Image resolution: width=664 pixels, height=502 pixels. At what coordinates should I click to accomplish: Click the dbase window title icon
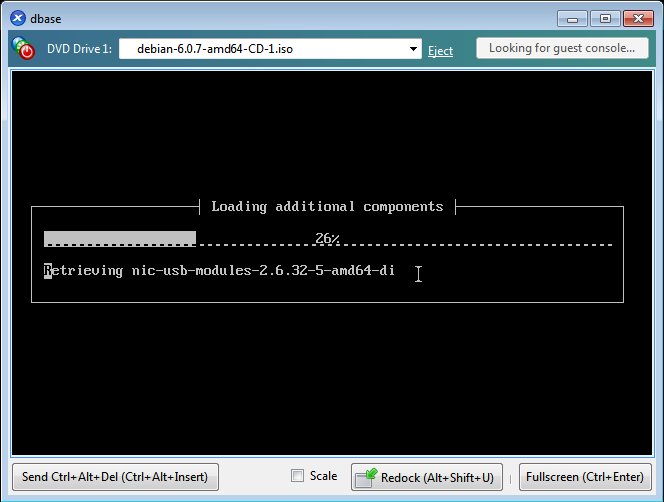(x=18, y=18)
